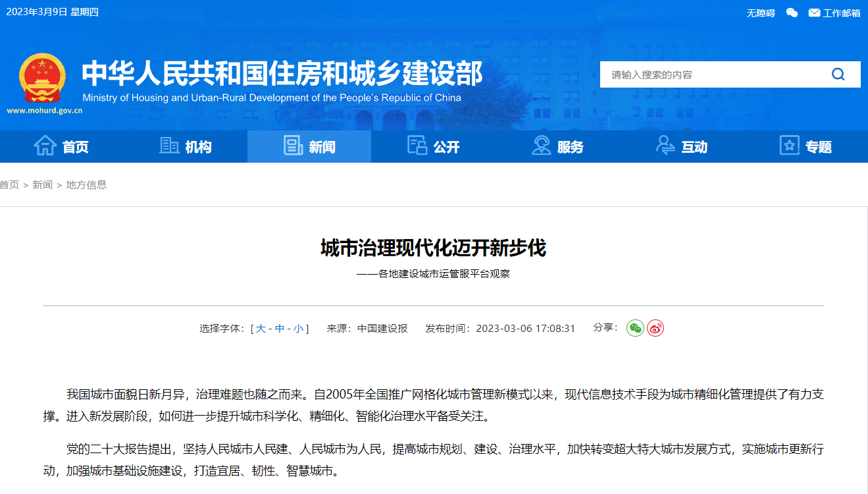Image resolution: width=868 pixels, height=494 pixels.
Task: Open the 专题 navigation tab
Action: [806, 146]
